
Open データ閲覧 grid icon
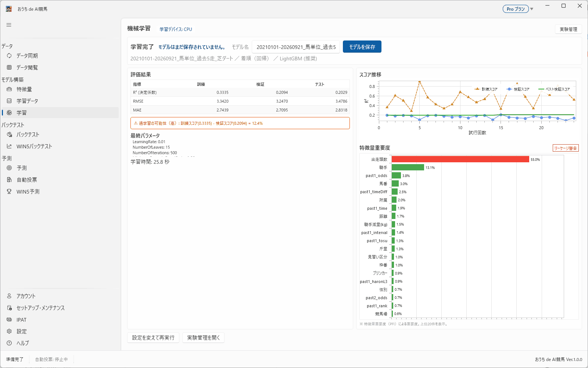(x=9, y=67)
